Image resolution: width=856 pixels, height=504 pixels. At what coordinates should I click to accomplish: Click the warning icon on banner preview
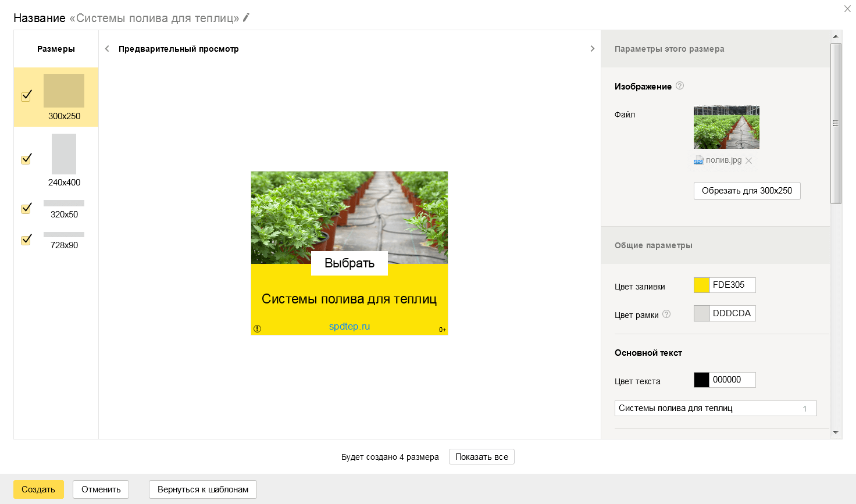pos(257,328)
